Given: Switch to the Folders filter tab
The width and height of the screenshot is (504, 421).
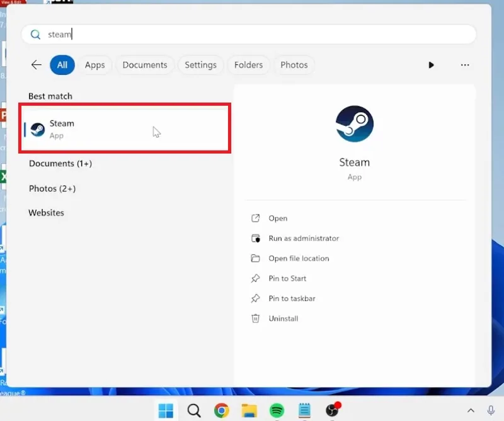Looking at the screenshot, I should point(248,65).
